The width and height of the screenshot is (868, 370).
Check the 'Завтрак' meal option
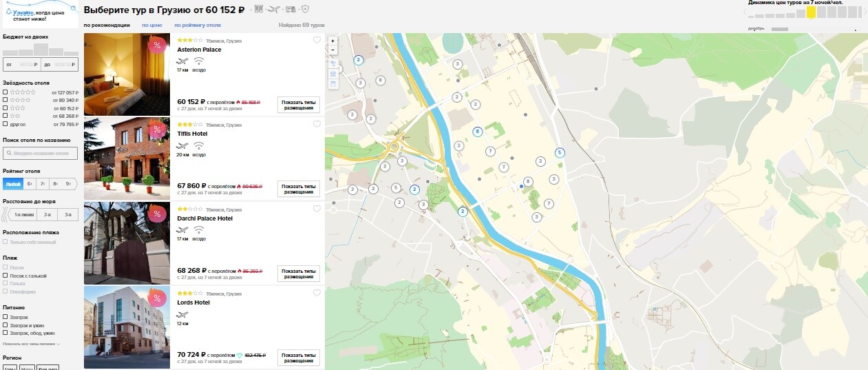[x=6, y=317]
